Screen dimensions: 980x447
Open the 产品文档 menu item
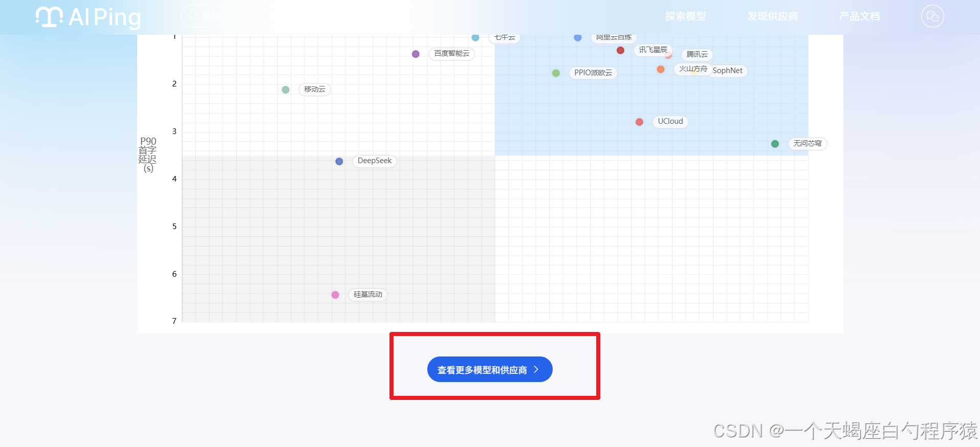[x=859, y=16]
